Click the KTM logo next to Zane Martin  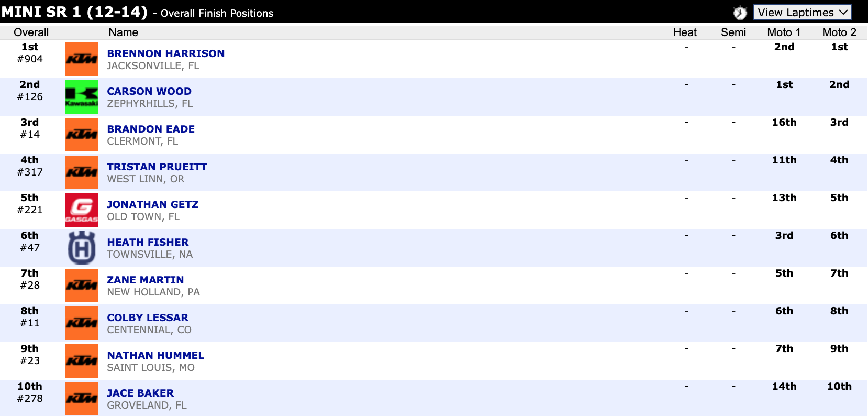click(82, 286)
